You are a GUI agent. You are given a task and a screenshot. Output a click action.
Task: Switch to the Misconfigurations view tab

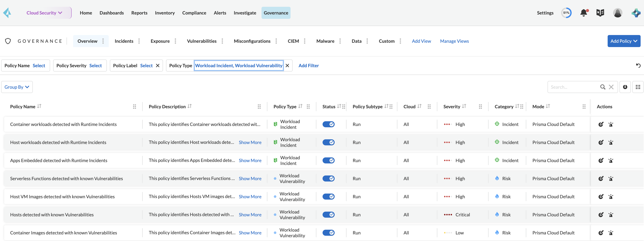click(252, 41)
